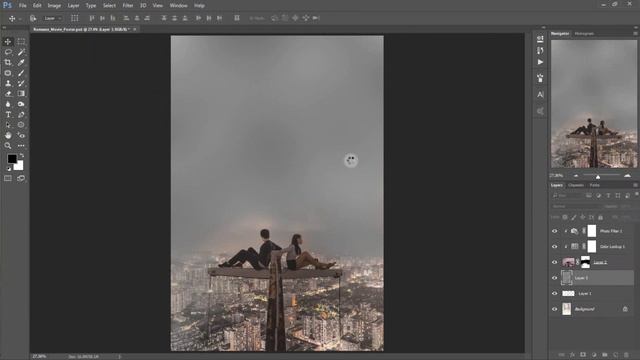This screenshot has height=360, width=640.
Task: Switch to the Channels tab
Action: coord(576,185)
